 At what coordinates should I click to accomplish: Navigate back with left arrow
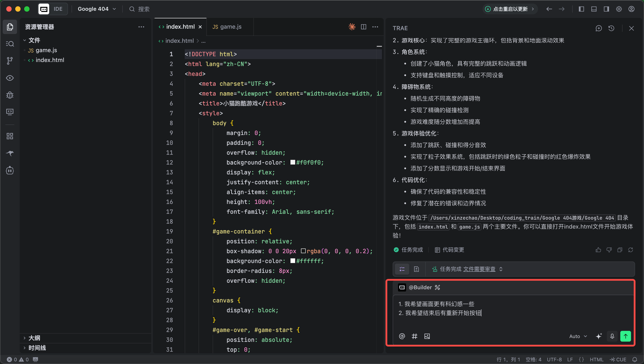[x=549, y=9]
